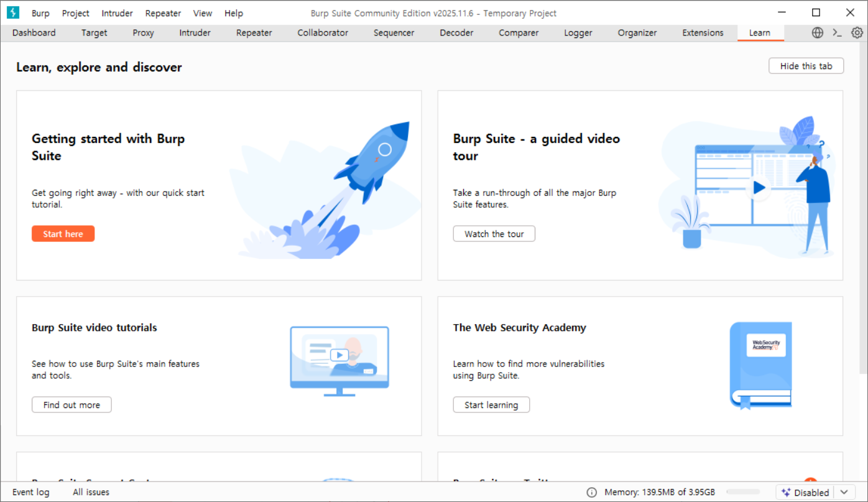Click the sparkle AI icon beside Disabled
The width and height of the screenshot is (868, 502).
point(786,492)
